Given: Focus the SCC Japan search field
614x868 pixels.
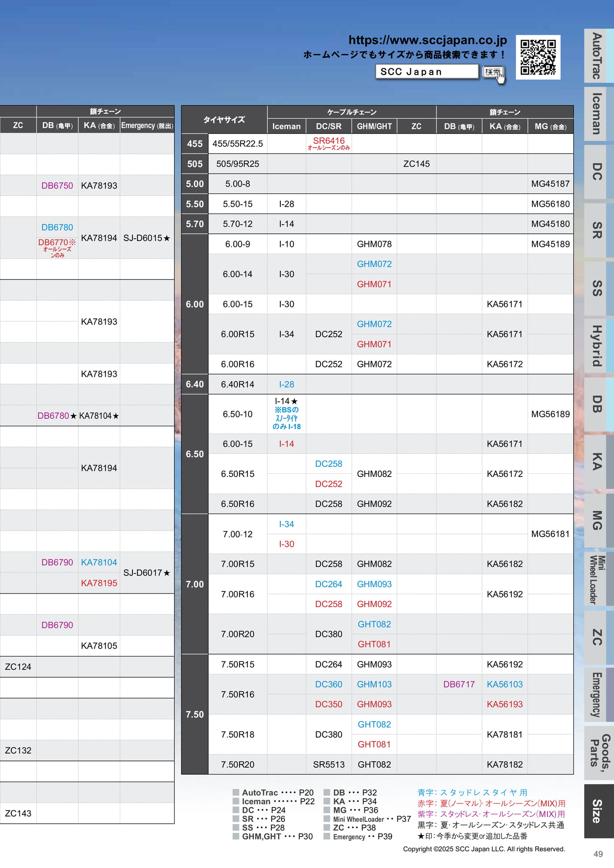Looking at the screenshot, I should tap(426, 71).
